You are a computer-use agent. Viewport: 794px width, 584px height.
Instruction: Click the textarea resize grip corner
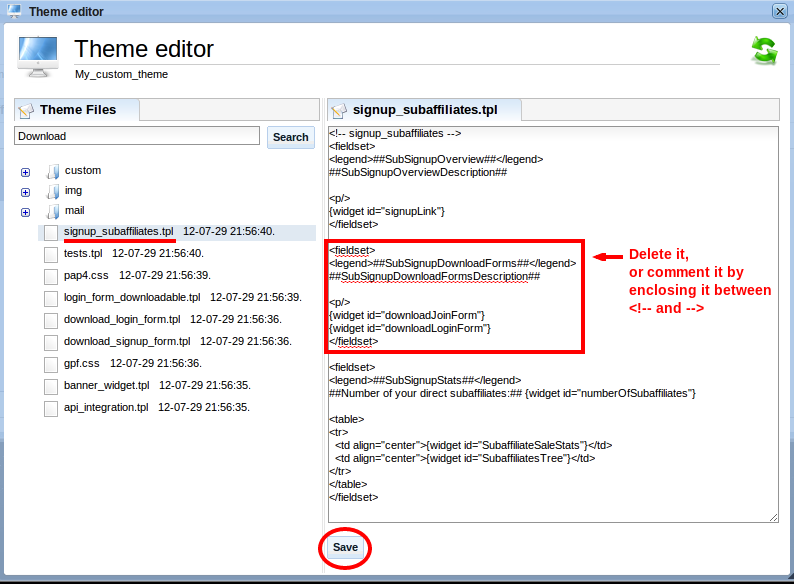point(773,517)
